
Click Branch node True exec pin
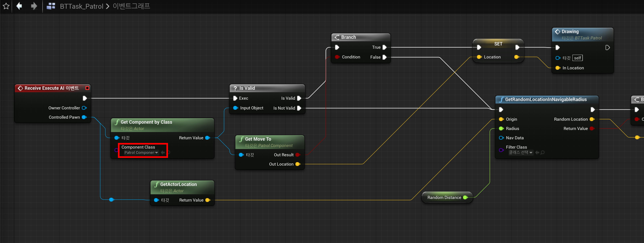[x=385, y=47]
